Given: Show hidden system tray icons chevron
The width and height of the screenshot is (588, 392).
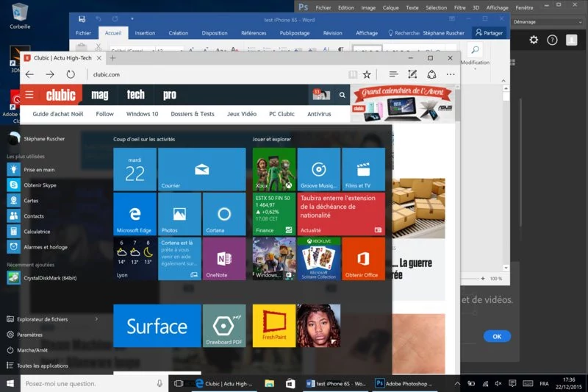Looking at the screenshot, I should pyautogui.click(x=457, y=383).
